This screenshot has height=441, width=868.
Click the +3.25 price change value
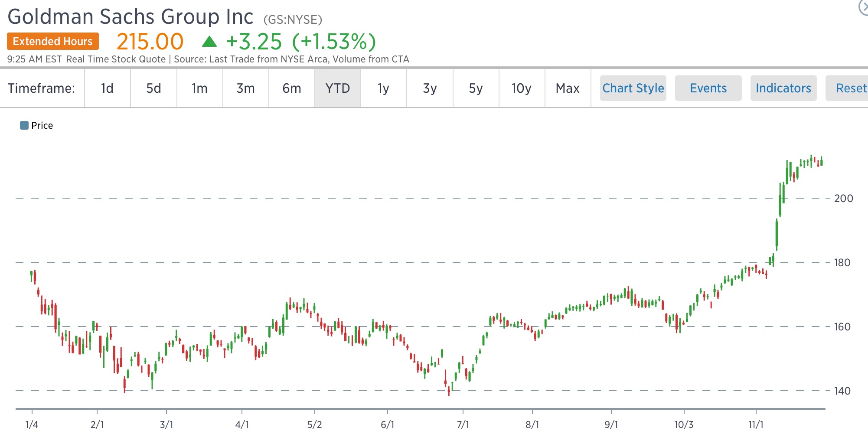pyautogui.click(x=254, y=42)
